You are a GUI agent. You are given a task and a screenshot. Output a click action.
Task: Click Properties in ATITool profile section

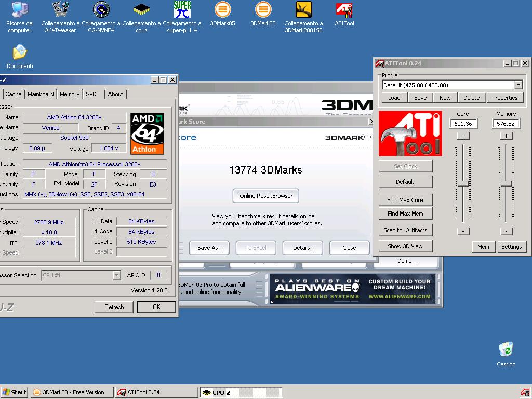pyautogui.click(x=505, y=98)
